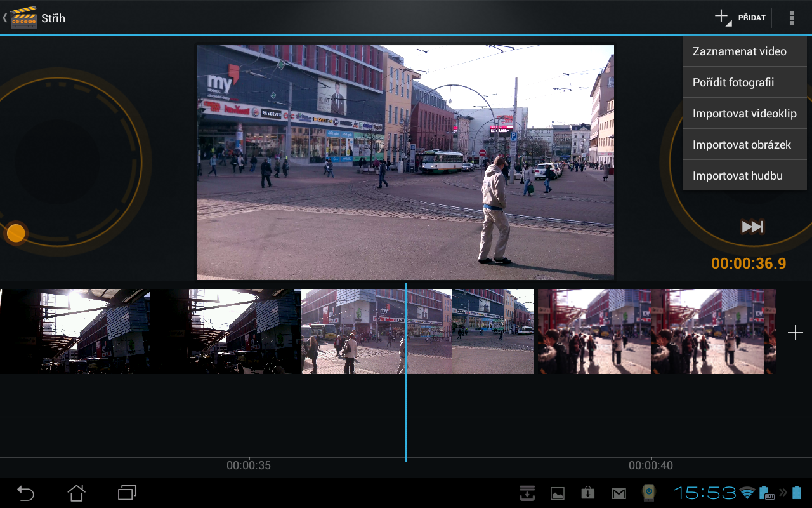812x508 pixels.
Task: Select Importovat hudbu menu item
Action: [x=738, y=176]
